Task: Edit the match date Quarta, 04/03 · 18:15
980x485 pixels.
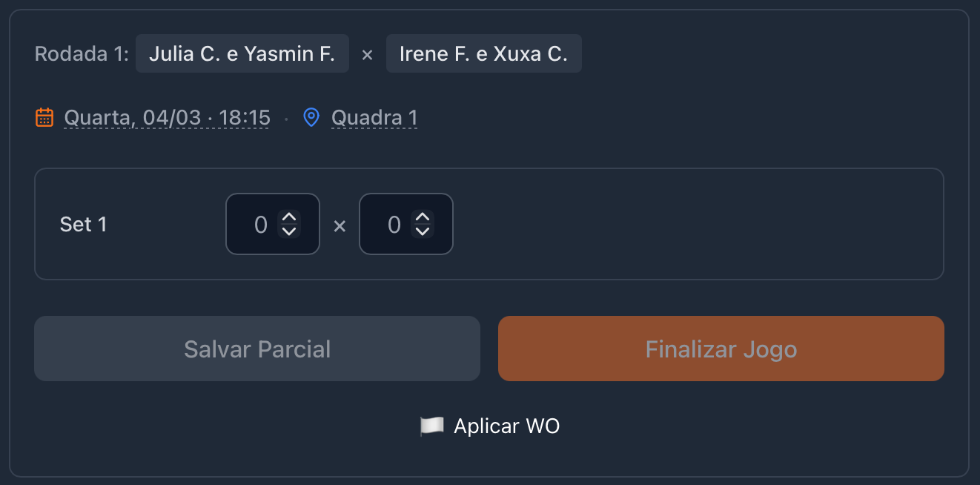Action: coord(167,117)
